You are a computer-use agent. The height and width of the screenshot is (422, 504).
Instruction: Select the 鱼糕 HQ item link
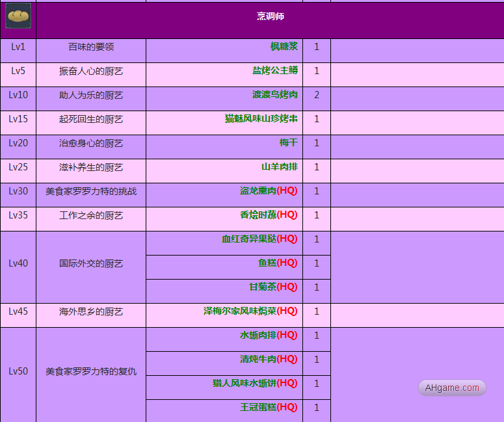tap(277, 263)
